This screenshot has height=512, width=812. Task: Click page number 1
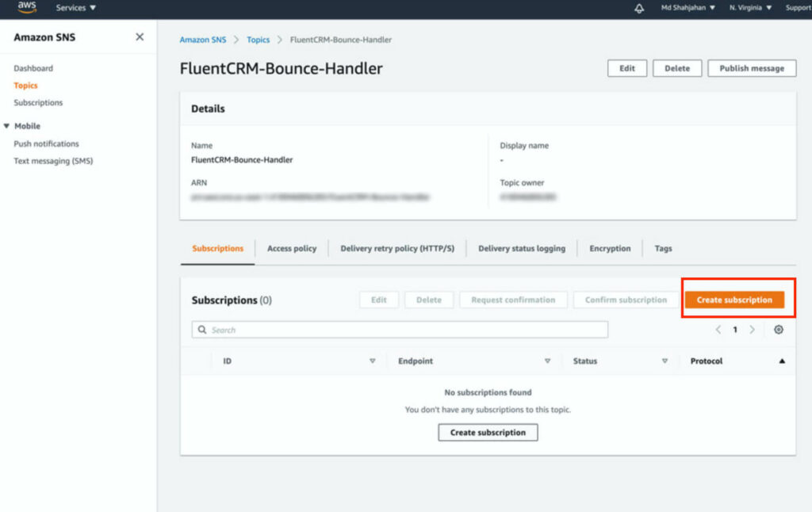coord(735,330)
